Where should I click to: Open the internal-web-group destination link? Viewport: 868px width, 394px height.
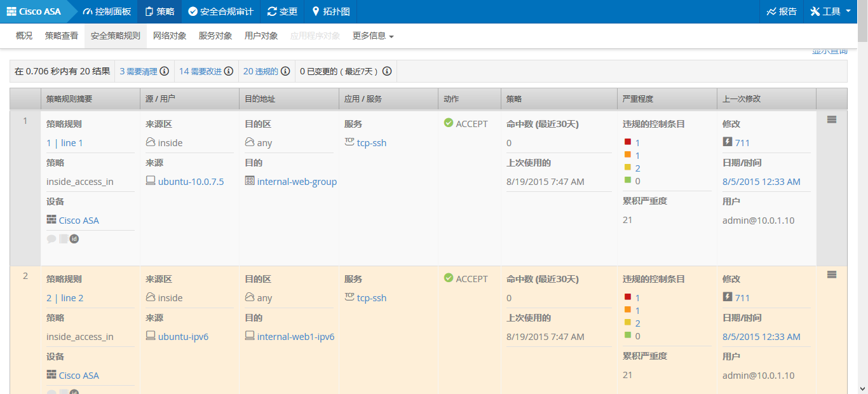tap(297, 182)
